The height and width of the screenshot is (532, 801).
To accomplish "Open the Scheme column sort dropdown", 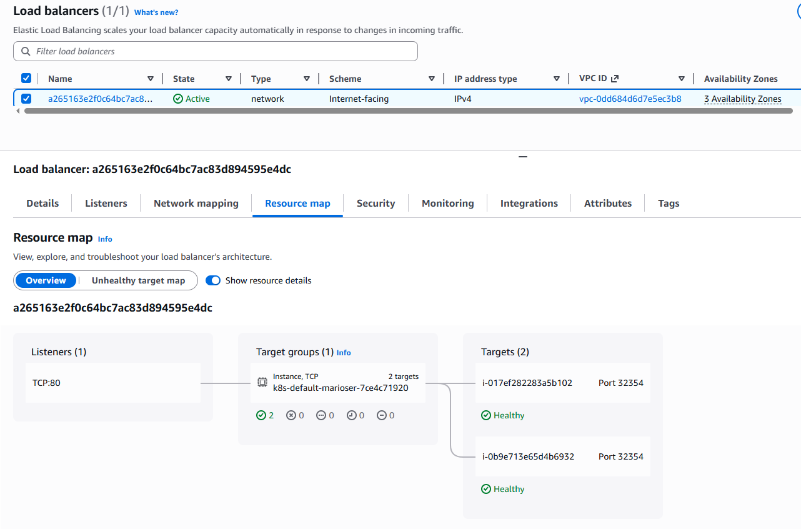I will click(432, 79).
